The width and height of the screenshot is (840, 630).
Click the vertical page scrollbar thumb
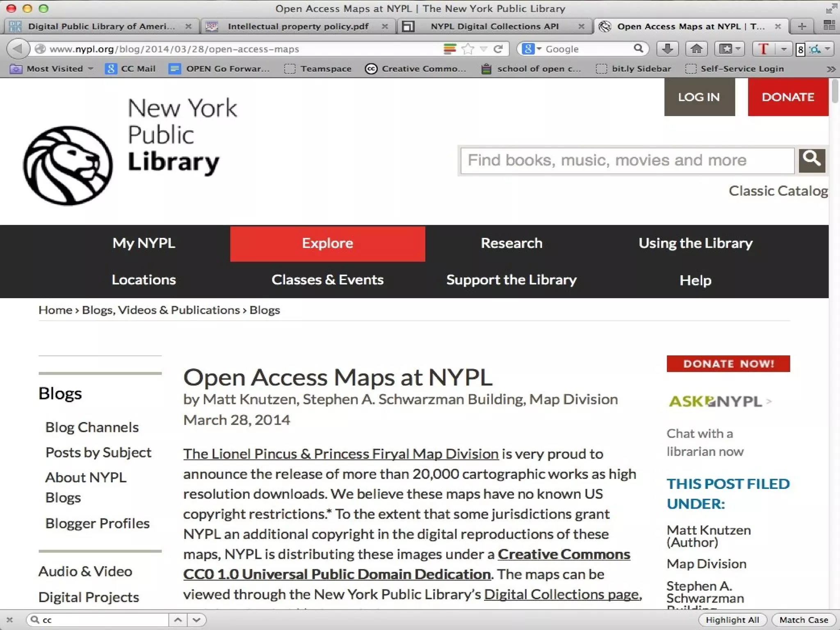click(835, 91)
